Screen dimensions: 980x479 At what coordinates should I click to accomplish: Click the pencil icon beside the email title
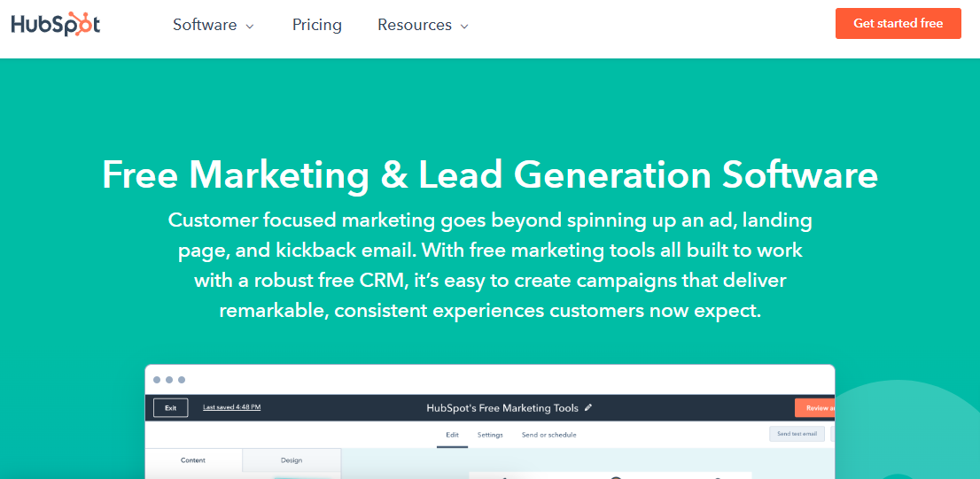(x=588, y=408)
